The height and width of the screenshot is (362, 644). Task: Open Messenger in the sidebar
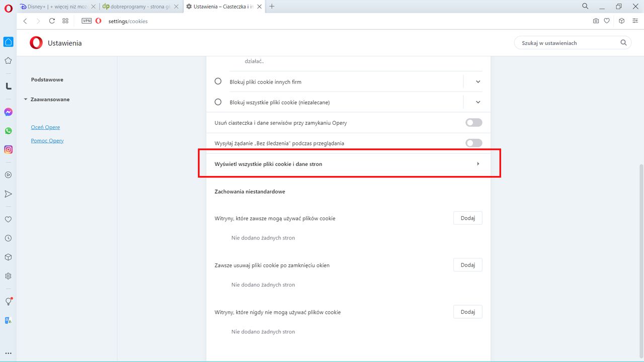8,112
